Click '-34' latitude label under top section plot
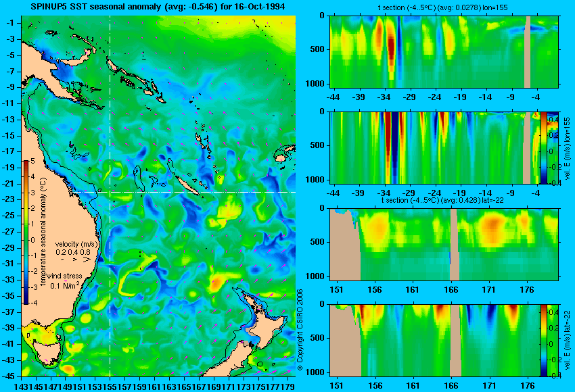This screenshot has width=575, height=392. coord(384,97)
